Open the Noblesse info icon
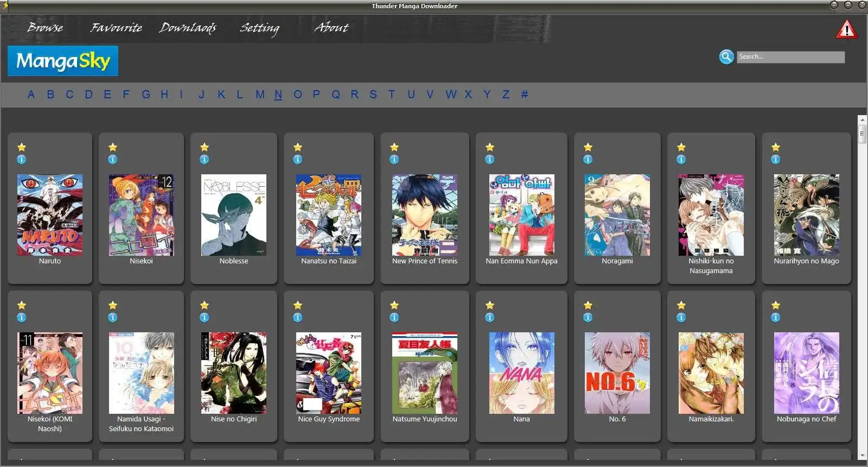Image resolution: width=868 pixels, height=467 pixels. [x=205, y=160]
